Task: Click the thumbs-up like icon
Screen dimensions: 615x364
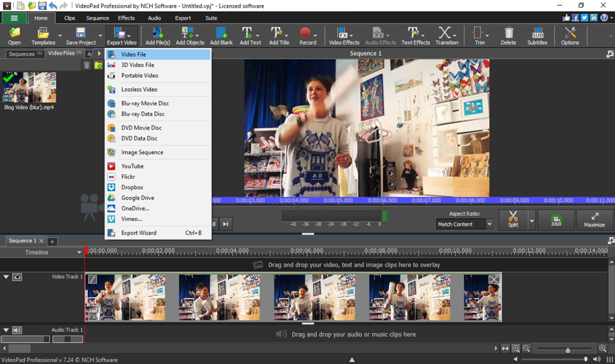Action: (566, 18)
